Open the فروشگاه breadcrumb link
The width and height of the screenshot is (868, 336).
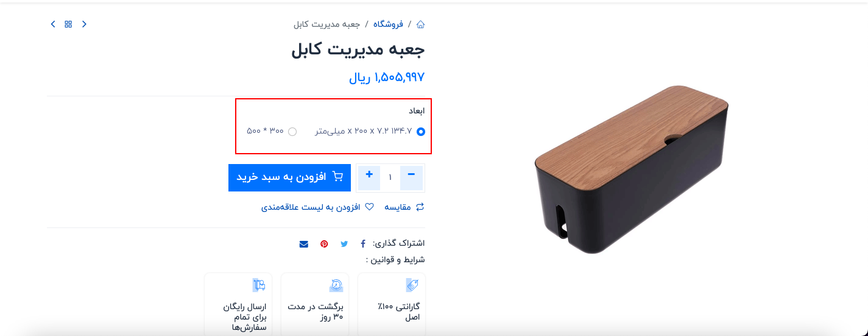[x=389, y=24]
